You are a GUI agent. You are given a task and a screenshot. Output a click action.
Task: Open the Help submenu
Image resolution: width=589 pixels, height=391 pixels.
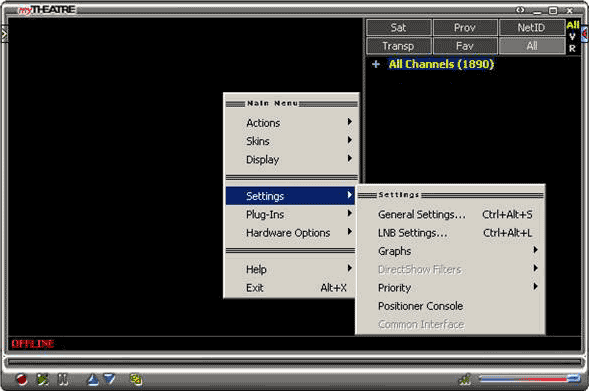tap(290, 269)
